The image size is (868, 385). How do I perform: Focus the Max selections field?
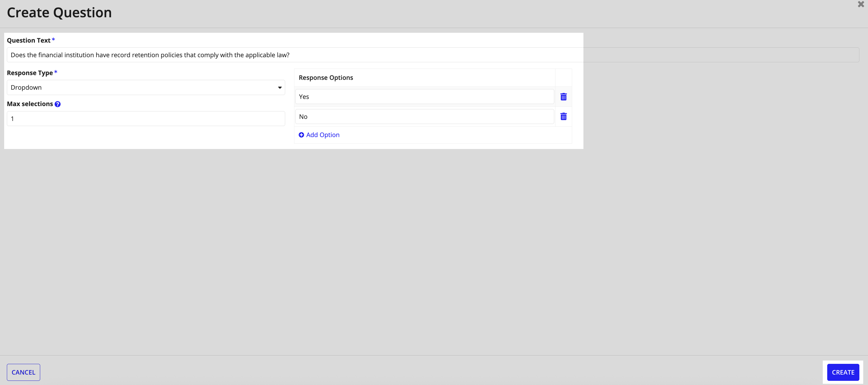(146, 119)
